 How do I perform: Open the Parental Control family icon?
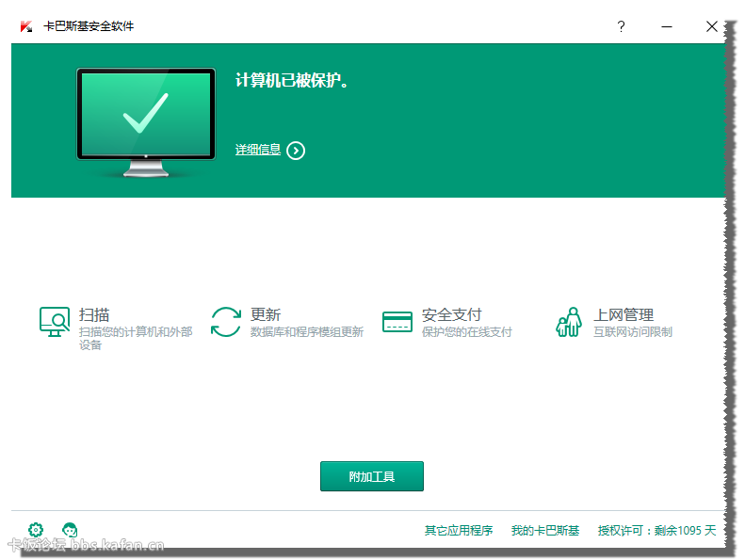click(x=569, y=322)
